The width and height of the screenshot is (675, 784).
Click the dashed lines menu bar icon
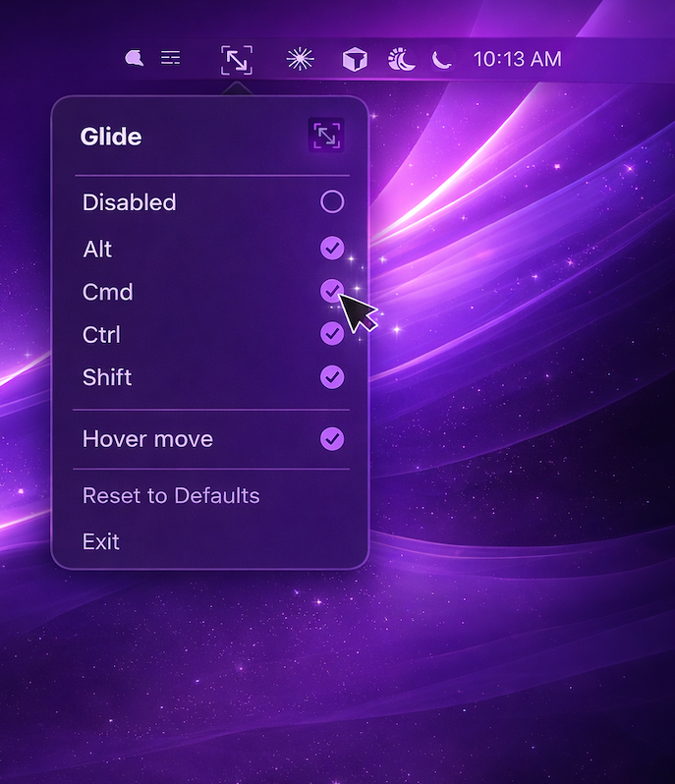coord(171,58)
